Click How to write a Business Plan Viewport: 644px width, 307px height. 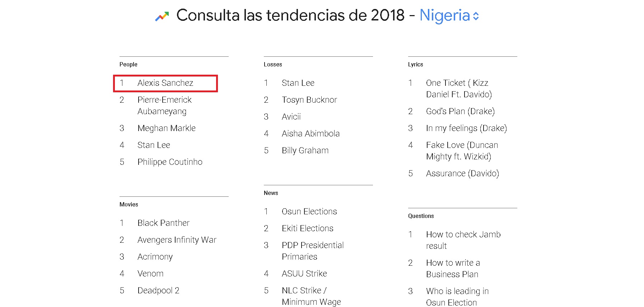(x=453, y=268)
